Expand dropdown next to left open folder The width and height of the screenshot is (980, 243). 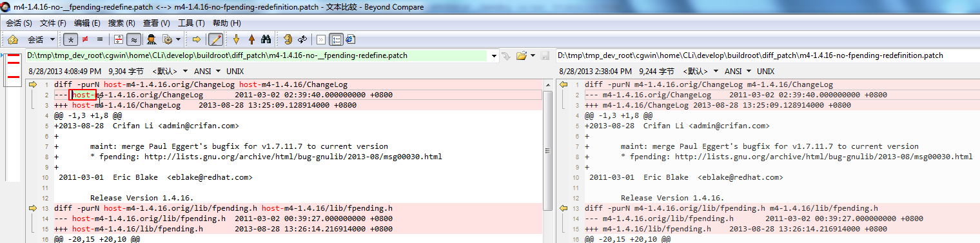pyautogui.click(x=533, y=56)
